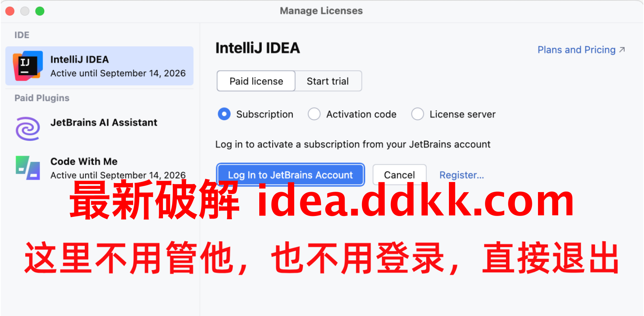Click the arrow icon beside Plans and Pricing

[622, 50]
